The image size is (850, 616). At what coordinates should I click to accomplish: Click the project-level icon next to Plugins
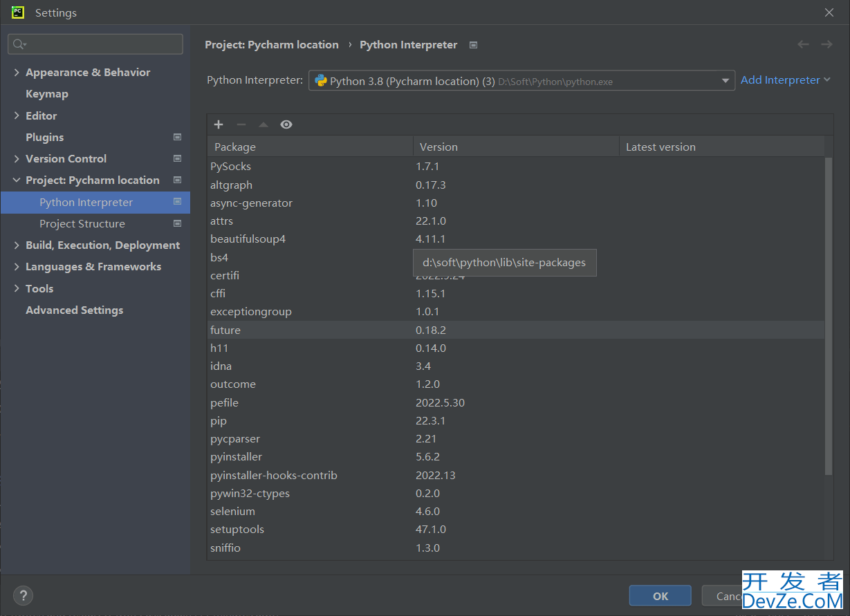click(x=177, y=137)
